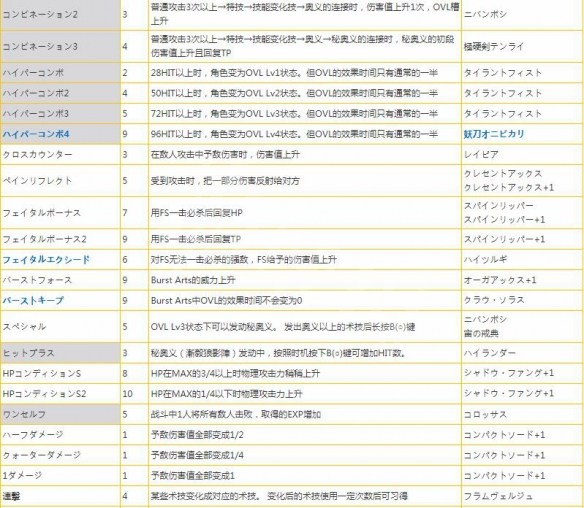The image size is (584, 508).
Task: Select the ハイパーコンボ skill cell with cost 2
Action: tap(60, 73)
